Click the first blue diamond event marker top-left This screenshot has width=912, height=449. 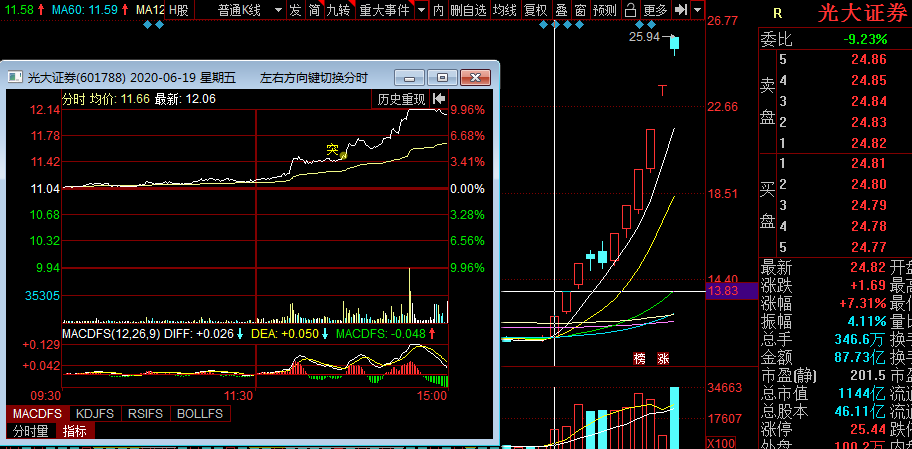(x=147, y=24)
